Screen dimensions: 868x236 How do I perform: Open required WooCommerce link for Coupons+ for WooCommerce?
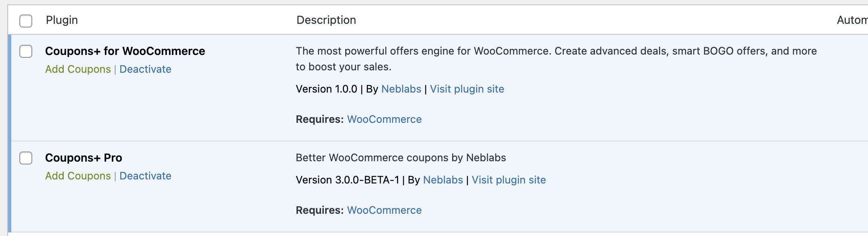click(x=384, y=119)
